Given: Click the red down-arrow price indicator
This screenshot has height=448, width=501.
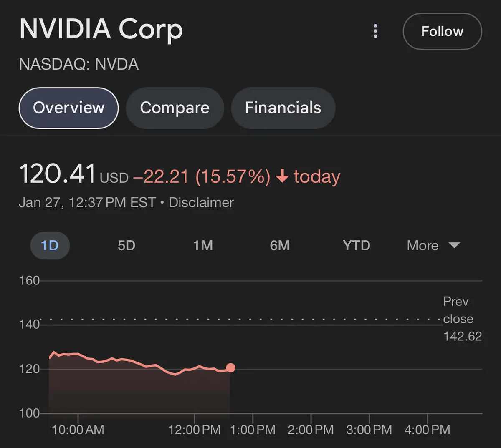Looking at the screenshot, I should pyautogui.click(x=283, y=176).
